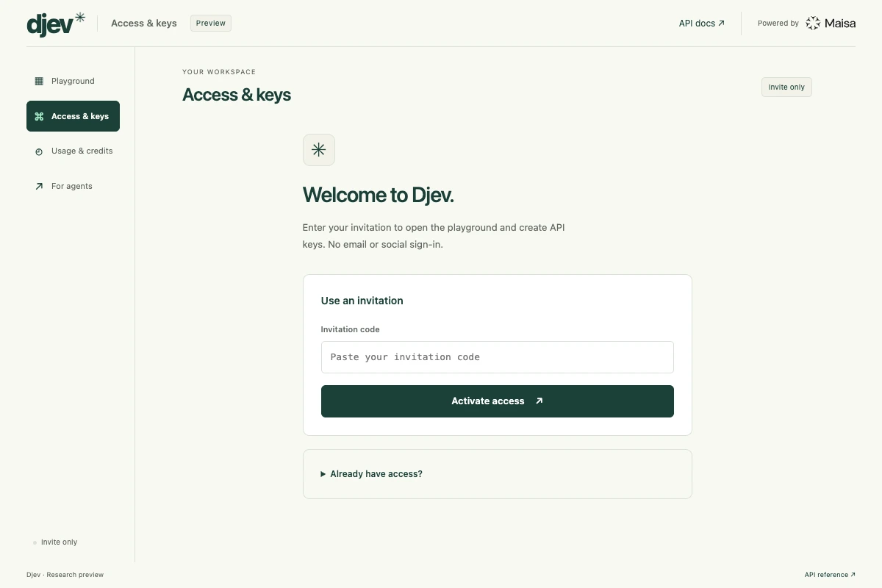The height and width of the screenshot is (588, 882).
Task: Click the Access & keys header title
Action: (144, 24)
